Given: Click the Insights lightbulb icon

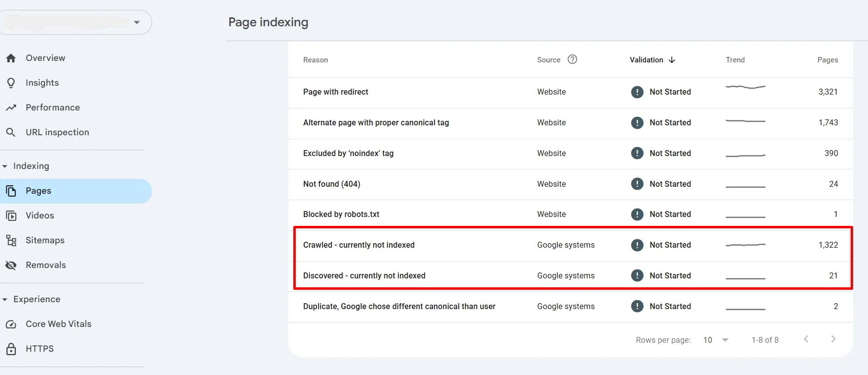Looking at the screenshot, I should pyautogui.click(x=11, y=83).
